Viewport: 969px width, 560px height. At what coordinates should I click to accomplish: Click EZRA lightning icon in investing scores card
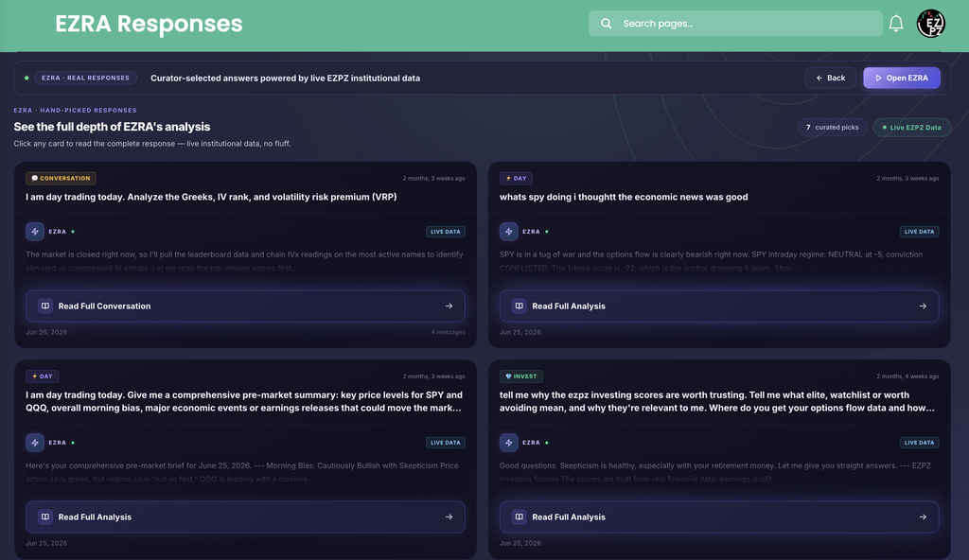tap(508, 443)
